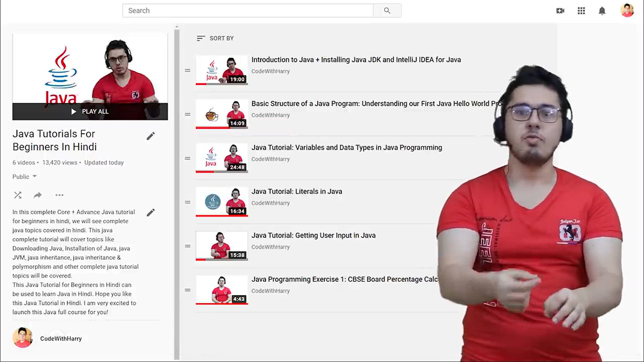
Task: Click the search magnifier button
Action: [387, 11]
